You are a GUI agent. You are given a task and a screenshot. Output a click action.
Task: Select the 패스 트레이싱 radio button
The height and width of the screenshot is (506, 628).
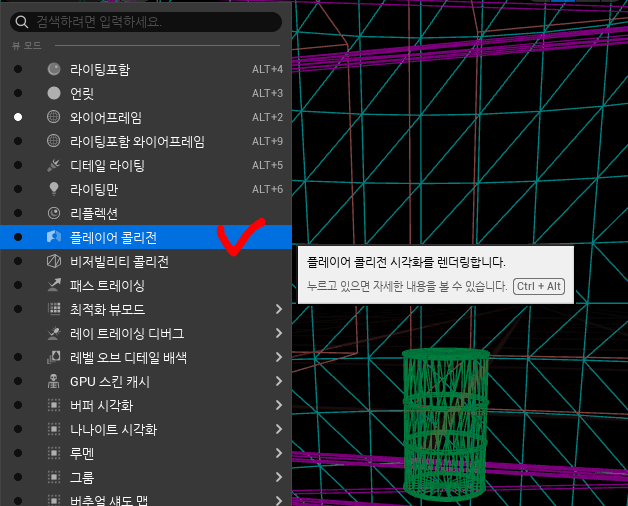click(x=18, y=285)
